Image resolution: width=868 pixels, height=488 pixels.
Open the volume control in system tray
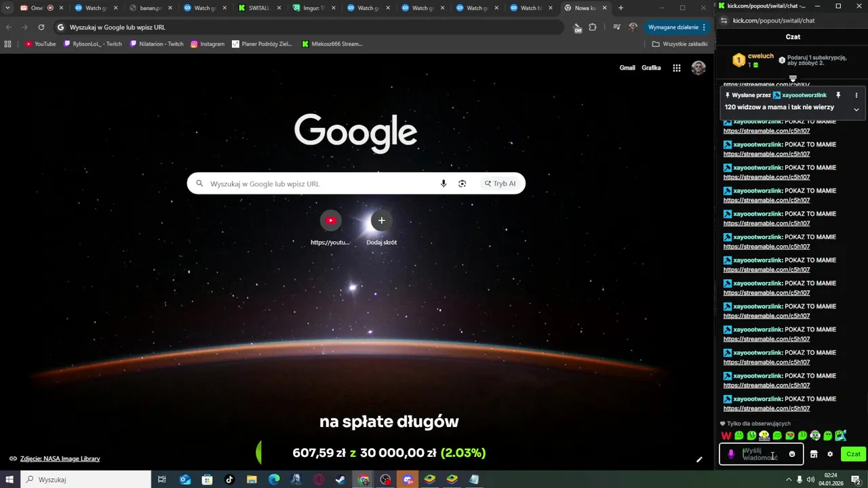(x=810, y=480)
